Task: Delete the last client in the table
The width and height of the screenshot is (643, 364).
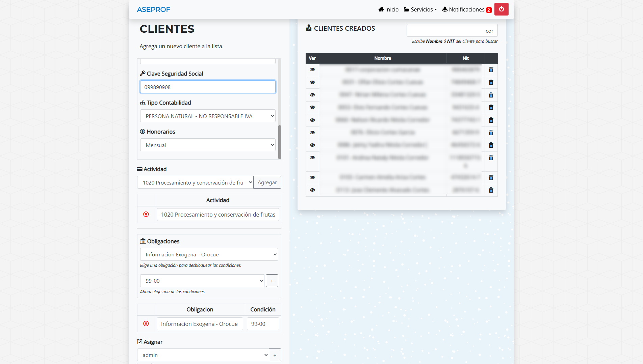Action: click(491, 190)
